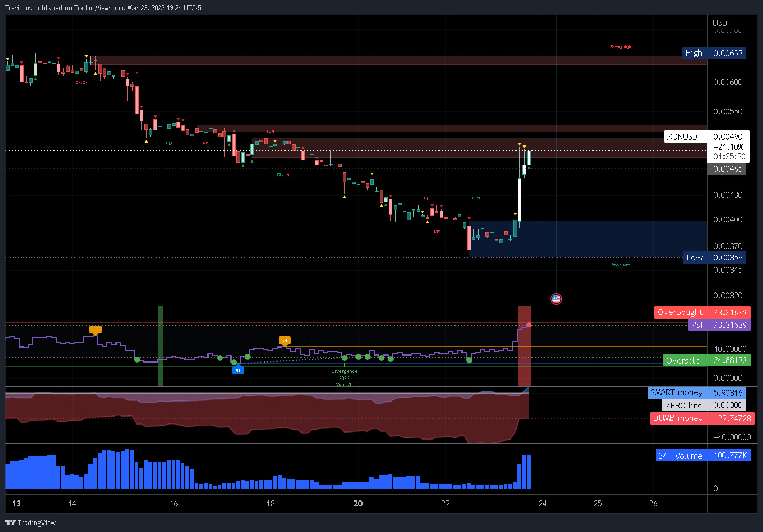Click the SMART money label
The image size is (763, 532).
coord(676,392)
